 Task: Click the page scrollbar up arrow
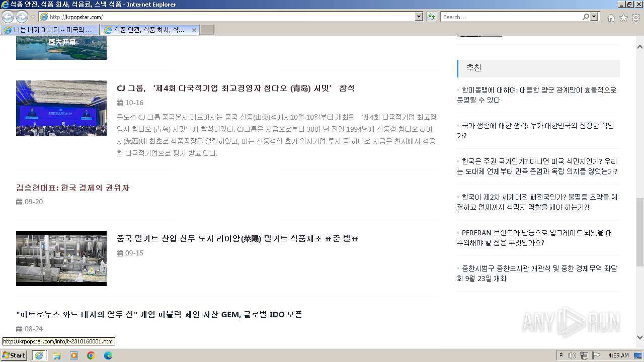(x=640, y=47)
